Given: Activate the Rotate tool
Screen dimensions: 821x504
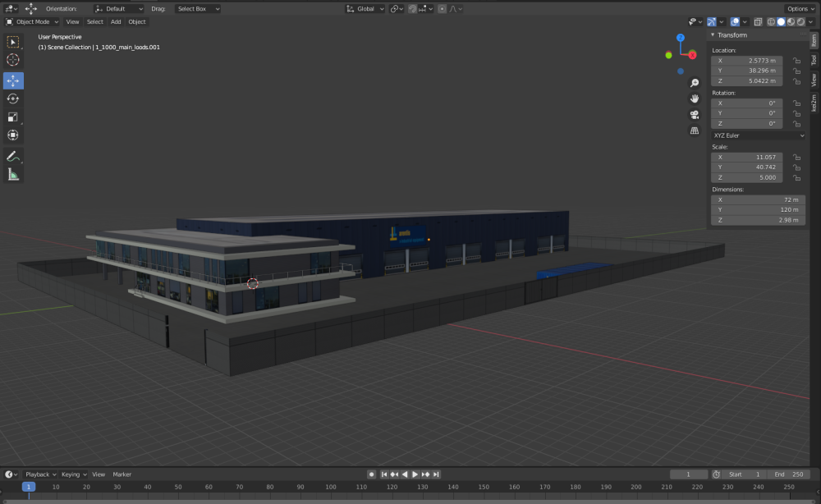Looking at the screenshot, I should 13,99.
